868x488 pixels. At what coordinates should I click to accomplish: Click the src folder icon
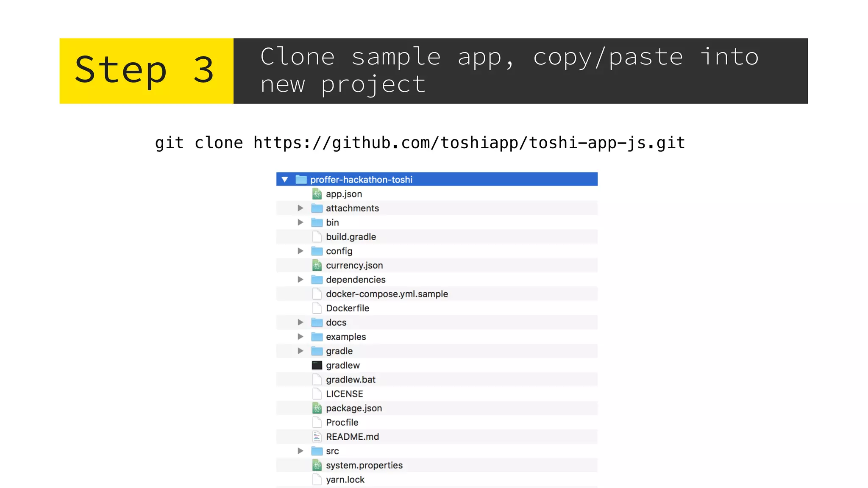317,451
